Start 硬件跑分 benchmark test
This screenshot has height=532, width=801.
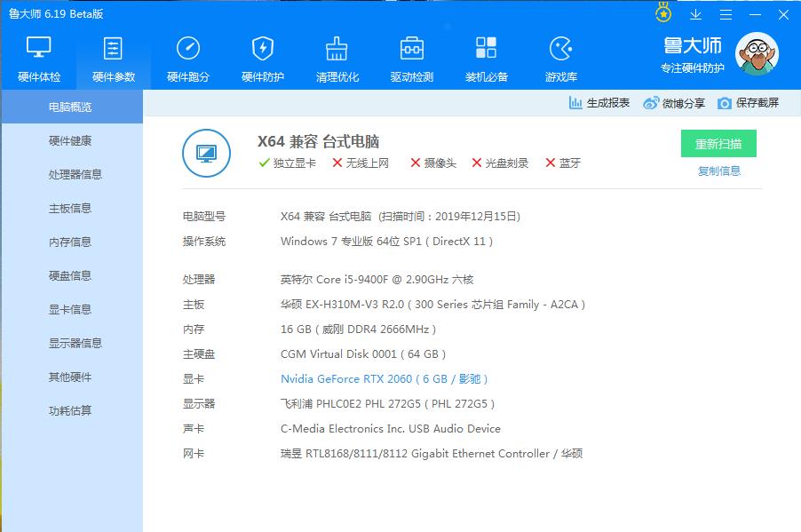[186, 58]
